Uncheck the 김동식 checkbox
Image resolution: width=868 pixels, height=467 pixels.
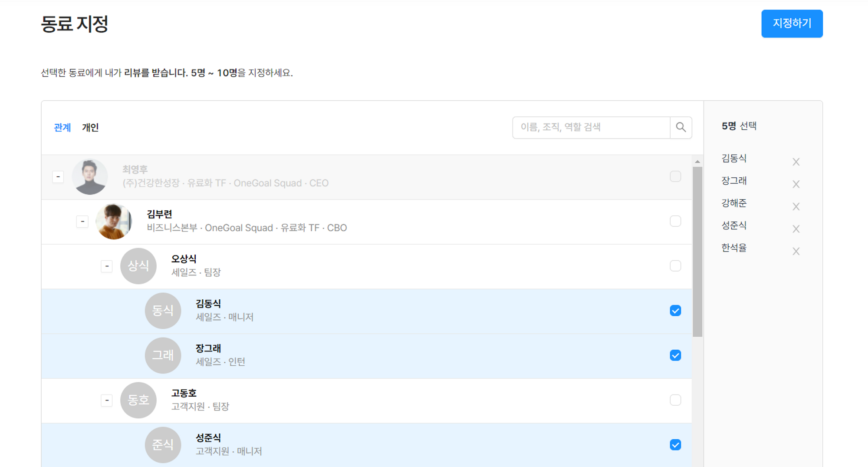point(675,311)
